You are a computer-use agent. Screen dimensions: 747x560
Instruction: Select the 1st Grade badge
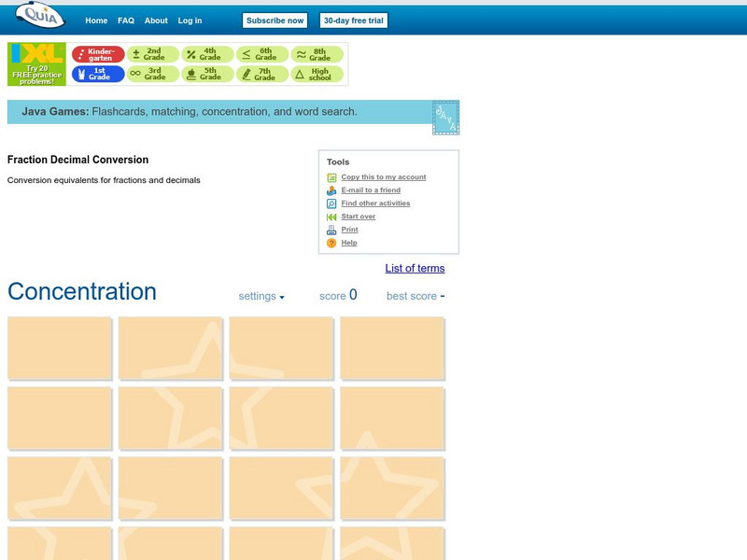coord(98,74)
